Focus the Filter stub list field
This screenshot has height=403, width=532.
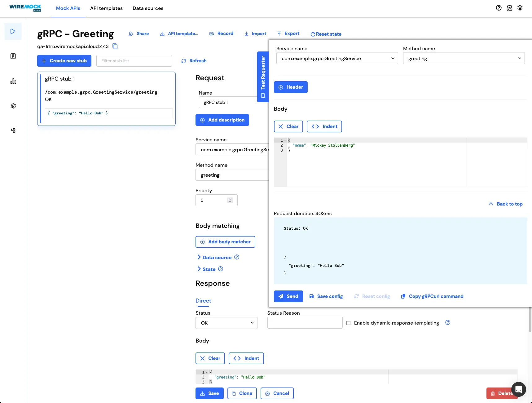(x=134, y=61)
